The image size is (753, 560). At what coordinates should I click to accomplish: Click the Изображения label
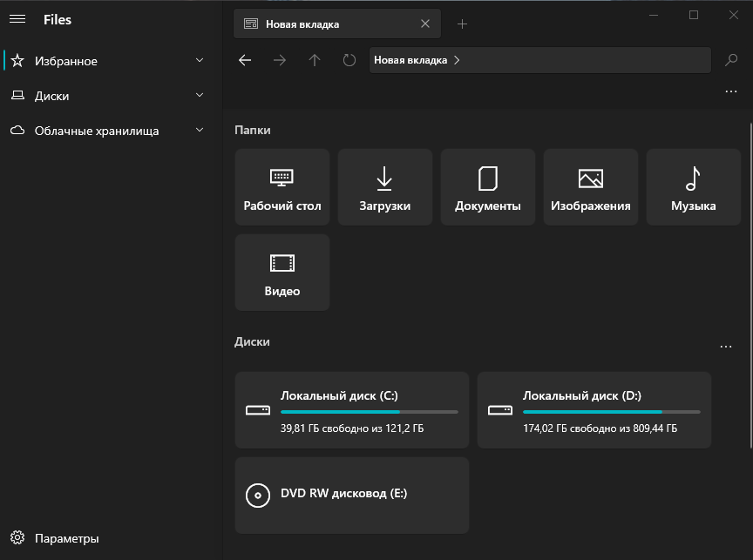[591, 206]
